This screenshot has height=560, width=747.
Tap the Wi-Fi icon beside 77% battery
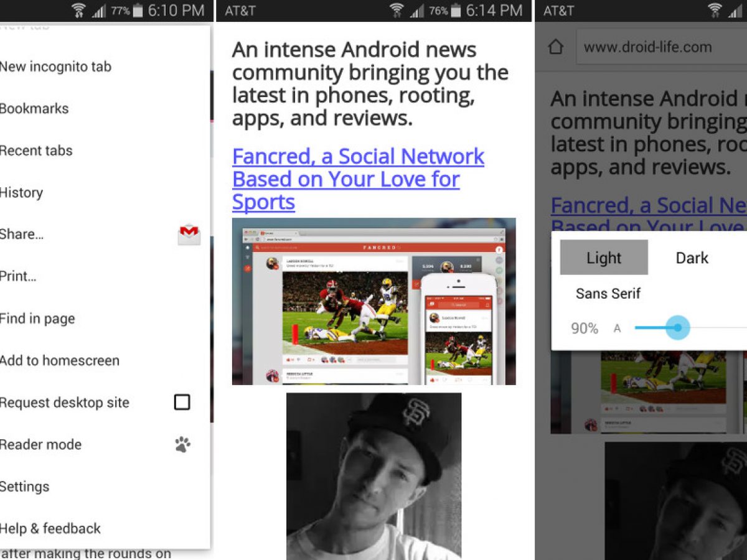(78, 11)
